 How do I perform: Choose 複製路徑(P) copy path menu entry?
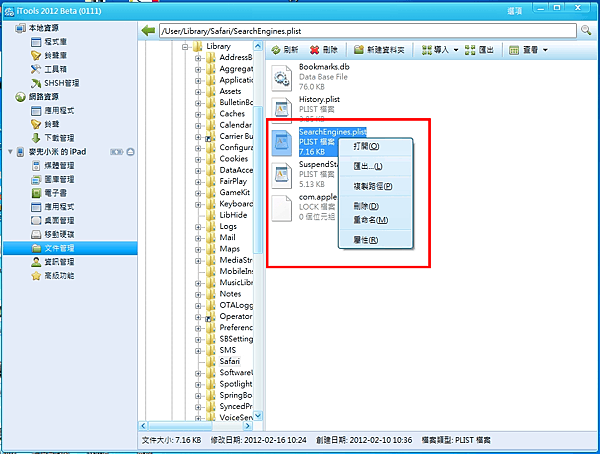coord(375,186)
